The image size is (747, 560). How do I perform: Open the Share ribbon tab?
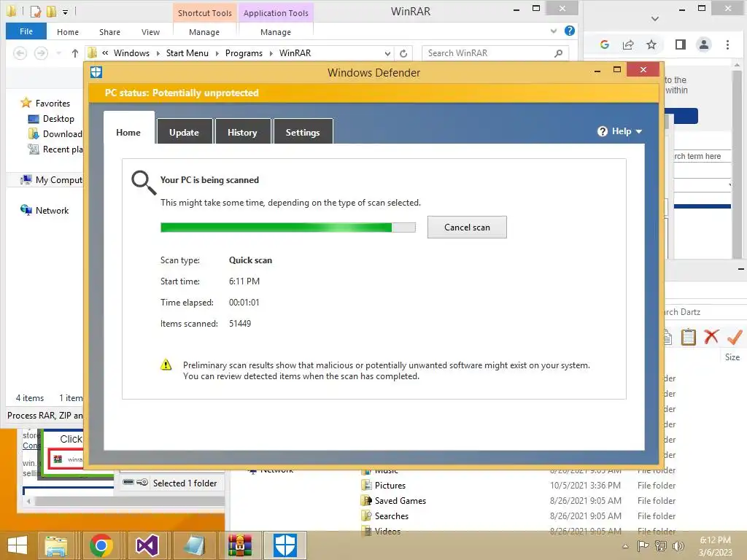pyautogui.click(x=109, y=32)
